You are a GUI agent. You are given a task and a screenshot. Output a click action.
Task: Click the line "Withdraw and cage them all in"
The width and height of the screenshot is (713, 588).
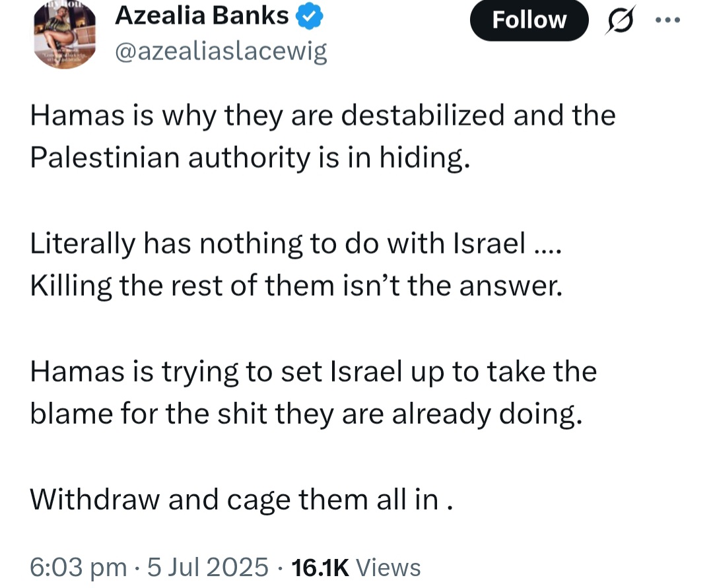[x=241, y=500]
